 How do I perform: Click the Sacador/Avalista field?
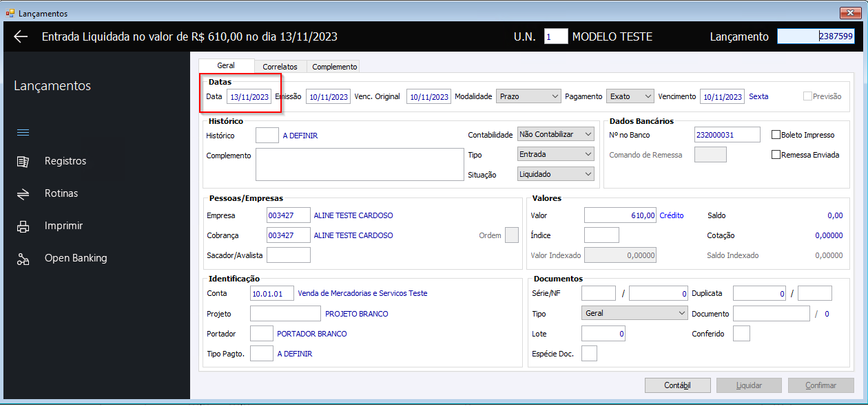click(x=289, y=255)
